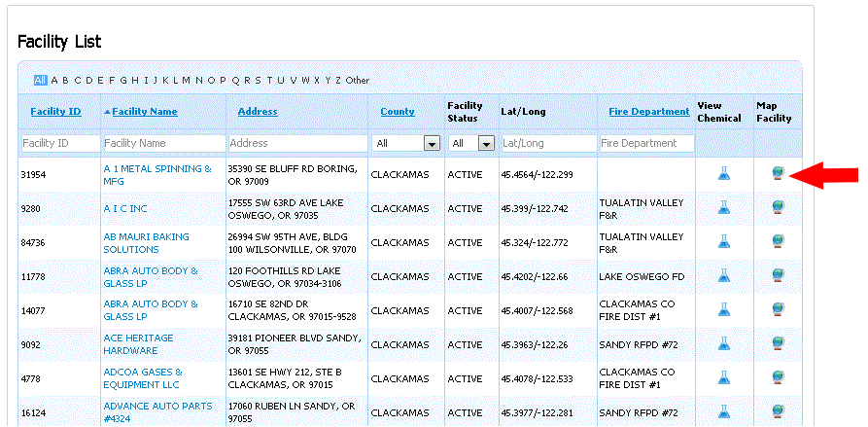Sort table by Address header
The width and height of the screenshot is (868, 427).
pyautogui.click(x=258, y=111)
